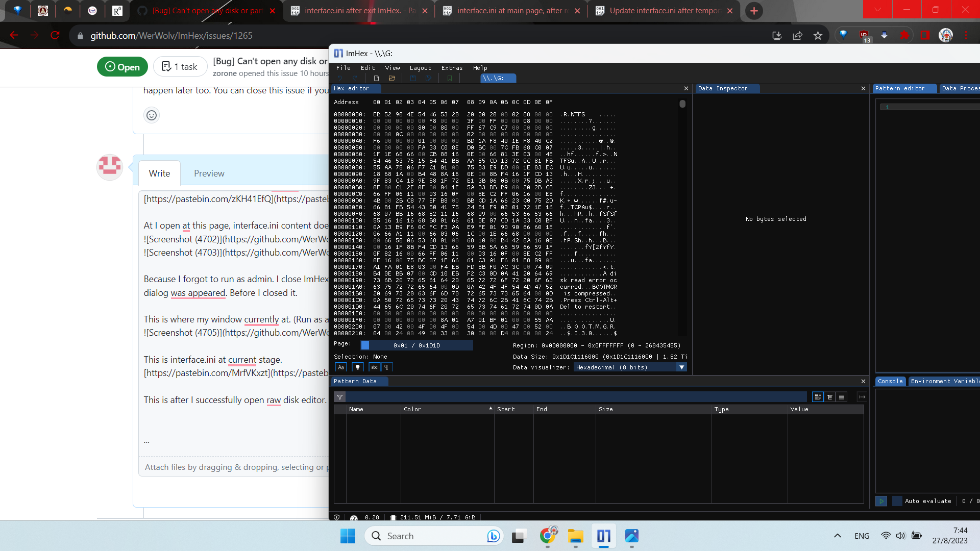Open the tree view mode in Pattern Data
This screenshot has width=980, height=551.
[830, 397]
